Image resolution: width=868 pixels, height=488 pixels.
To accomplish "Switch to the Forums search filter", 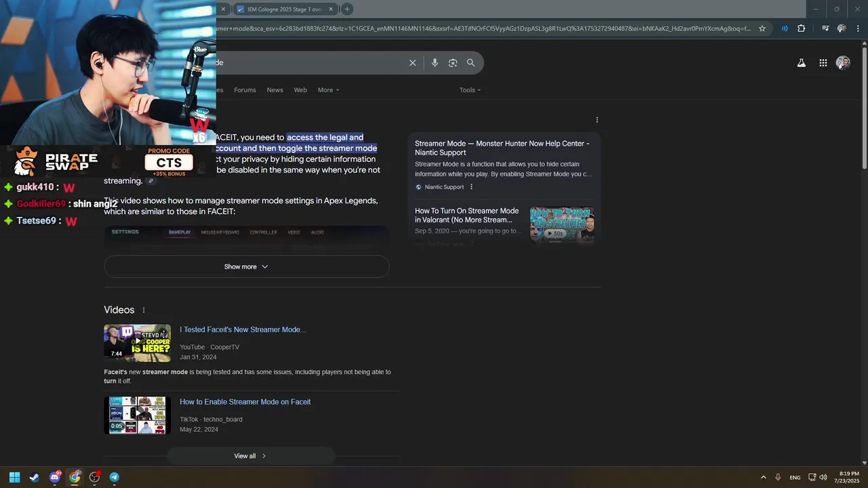I will (245, 90).
